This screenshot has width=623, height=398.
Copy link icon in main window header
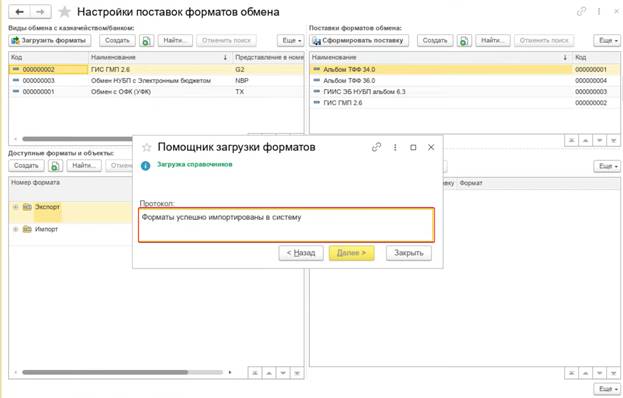click(x=581, y=12)
